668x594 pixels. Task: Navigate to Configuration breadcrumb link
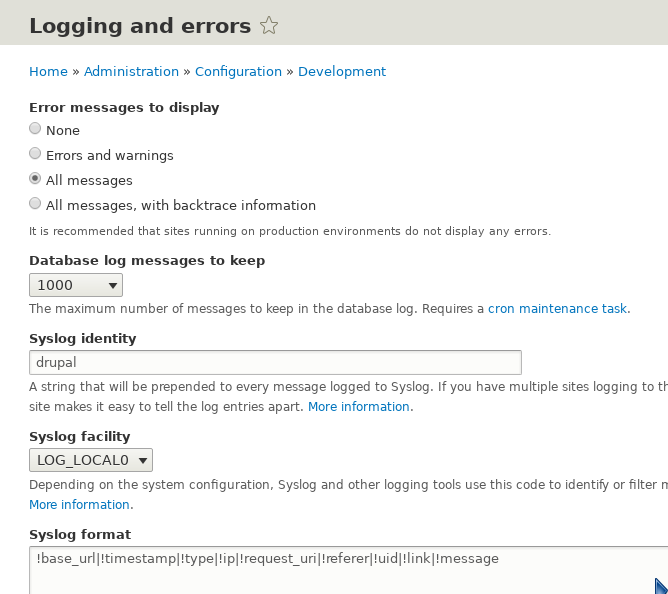[x=238, y=72]
